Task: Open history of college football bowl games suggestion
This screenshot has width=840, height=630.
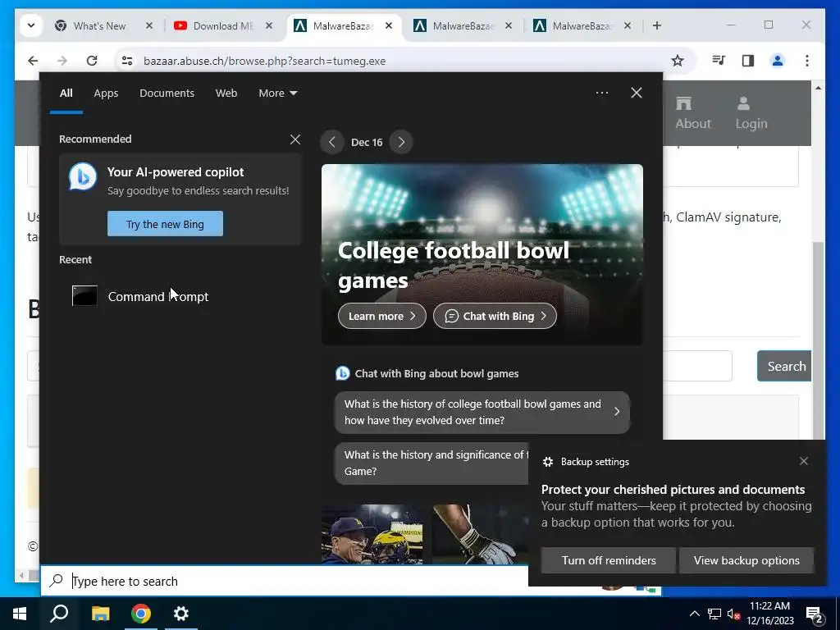Action: [482, 412]
